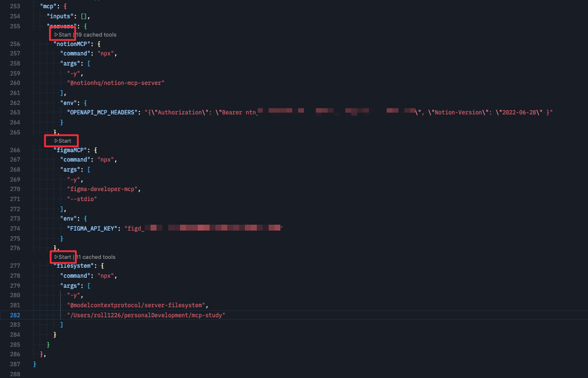
Task: Click "args" key on line 268
Action: click(70, 169)
